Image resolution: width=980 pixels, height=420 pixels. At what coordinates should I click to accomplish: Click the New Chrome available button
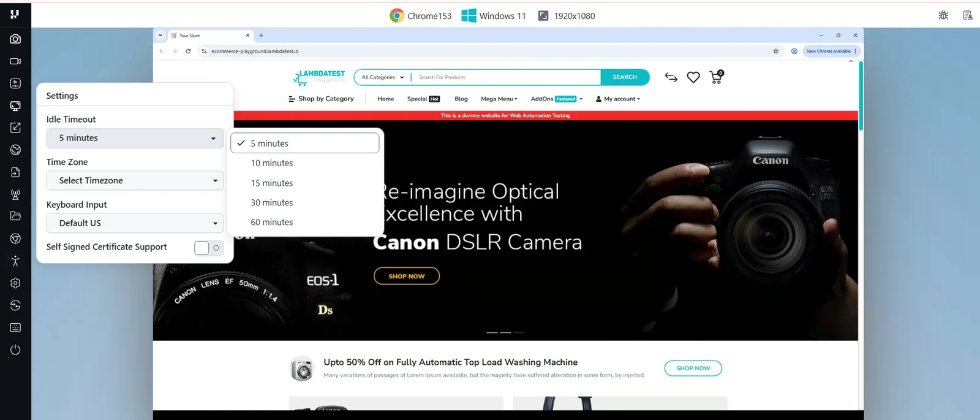click(832, 51)
